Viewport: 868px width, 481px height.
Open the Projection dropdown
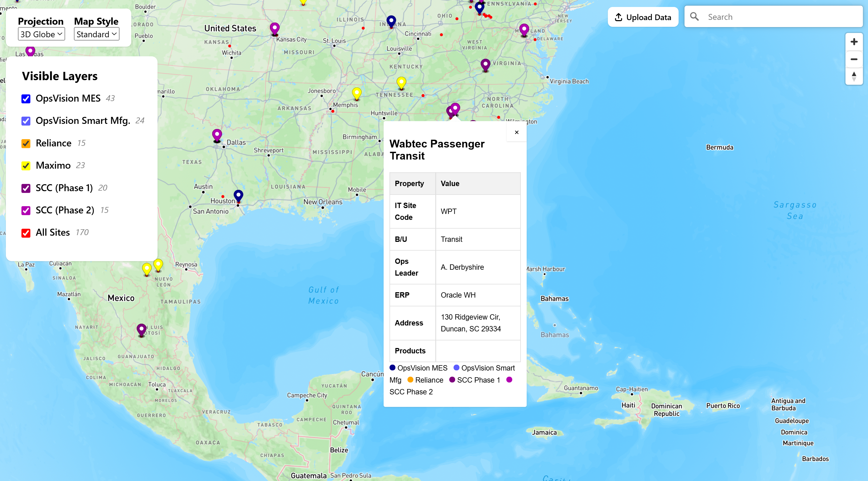tap(42, 34)
